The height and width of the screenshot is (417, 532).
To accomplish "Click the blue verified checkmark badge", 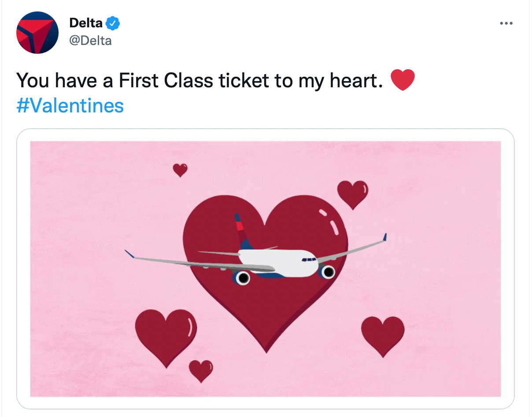I will (x=114, y=22).
